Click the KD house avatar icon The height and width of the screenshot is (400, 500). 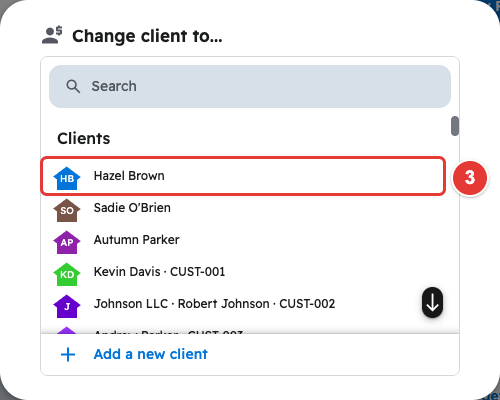tap(67, 274)
